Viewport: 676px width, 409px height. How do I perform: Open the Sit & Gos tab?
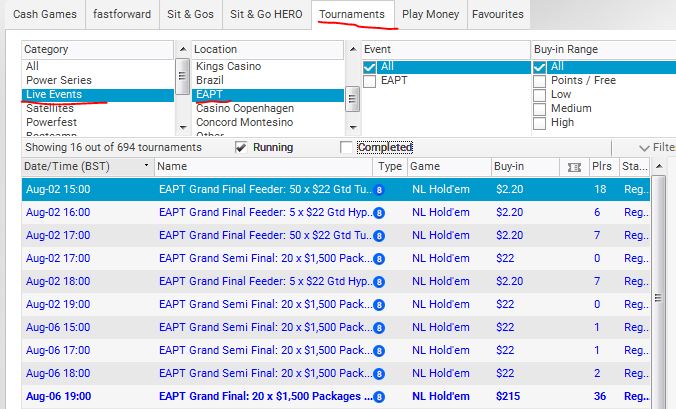click(x=191, y=14)
